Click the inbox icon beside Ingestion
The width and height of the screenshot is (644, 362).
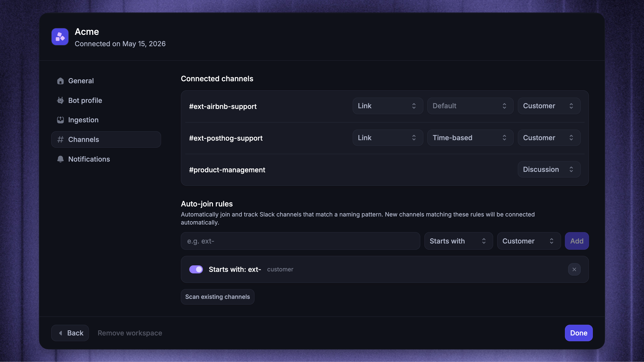[x=60, y=120]
